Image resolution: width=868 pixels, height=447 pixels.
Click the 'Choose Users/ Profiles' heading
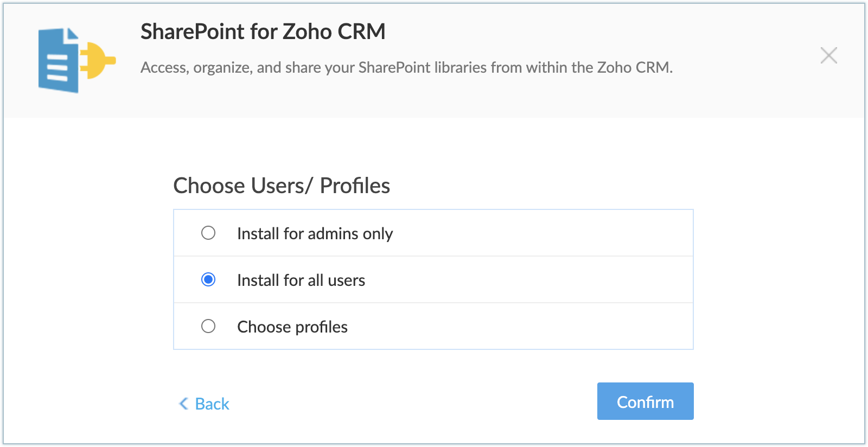(282, 186)
